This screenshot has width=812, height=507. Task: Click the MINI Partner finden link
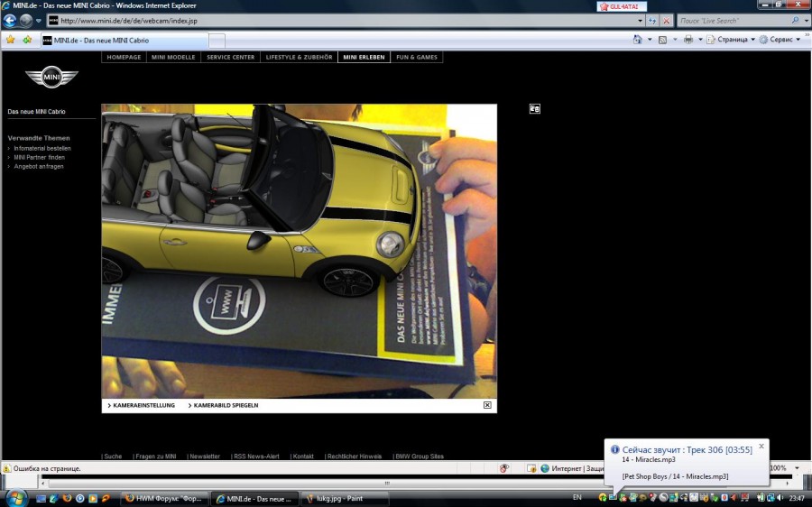[x=40, y=158]
